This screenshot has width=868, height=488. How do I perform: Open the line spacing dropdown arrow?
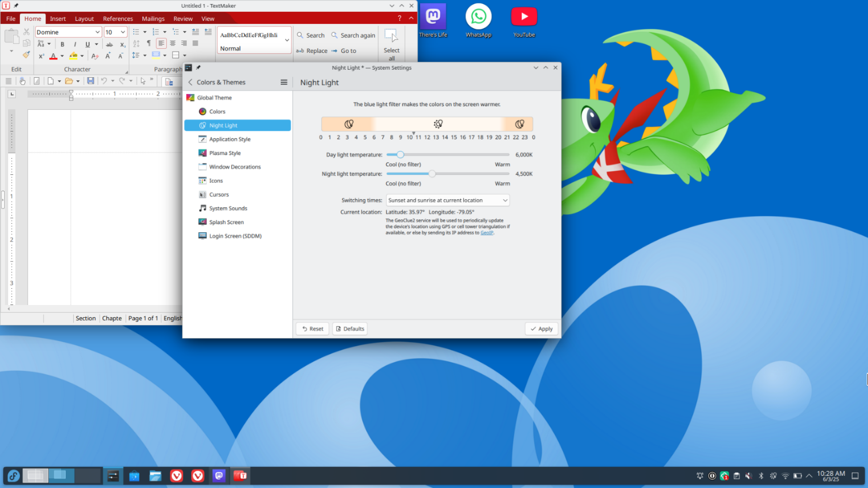pyautogui.click(x=145, y=55)
